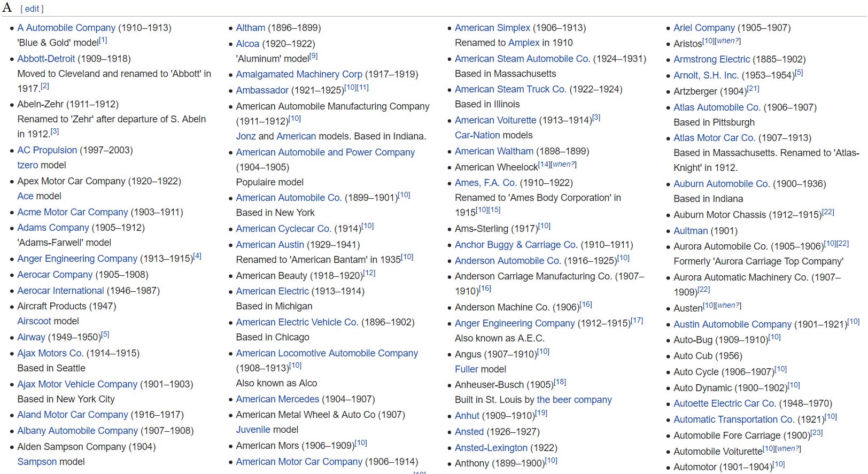Open the American Voiturette link
The width and height of the screenshot is (868, 474).
tap(495, 120)
